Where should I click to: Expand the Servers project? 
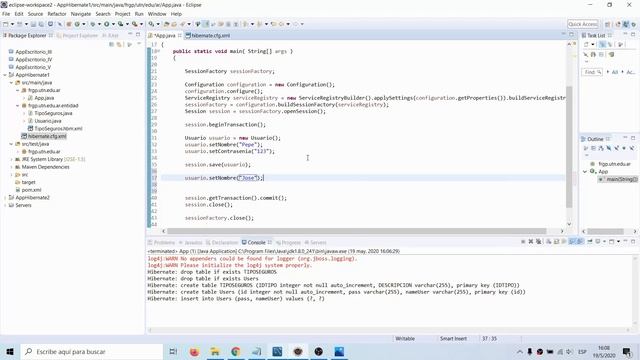(5, 205)
